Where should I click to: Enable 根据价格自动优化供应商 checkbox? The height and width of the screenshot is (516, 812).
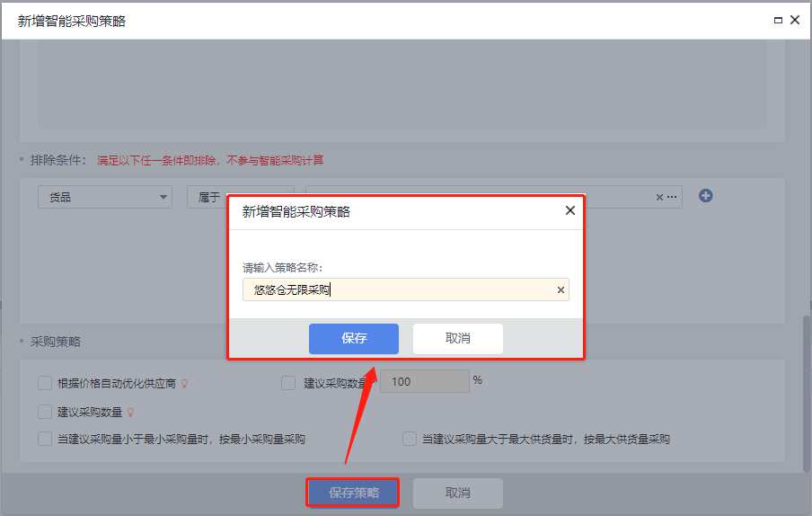(x=45, y=383)
